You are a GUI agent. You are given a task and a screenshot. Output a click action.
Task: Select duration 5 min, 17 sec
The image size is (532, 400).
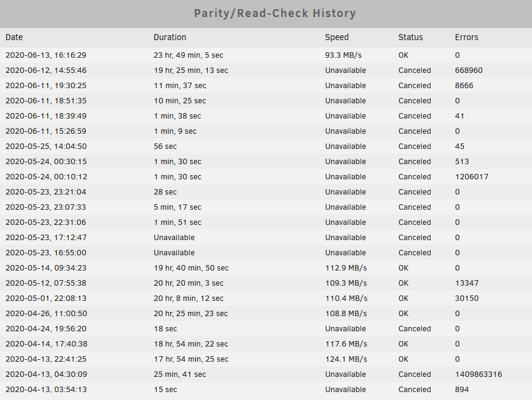(x=178, y=207)
